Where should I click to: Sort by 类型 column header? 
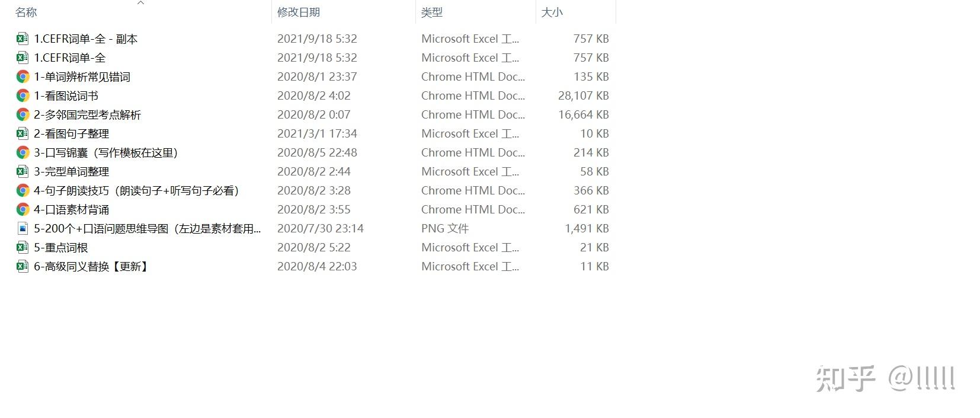coord(432,12)
